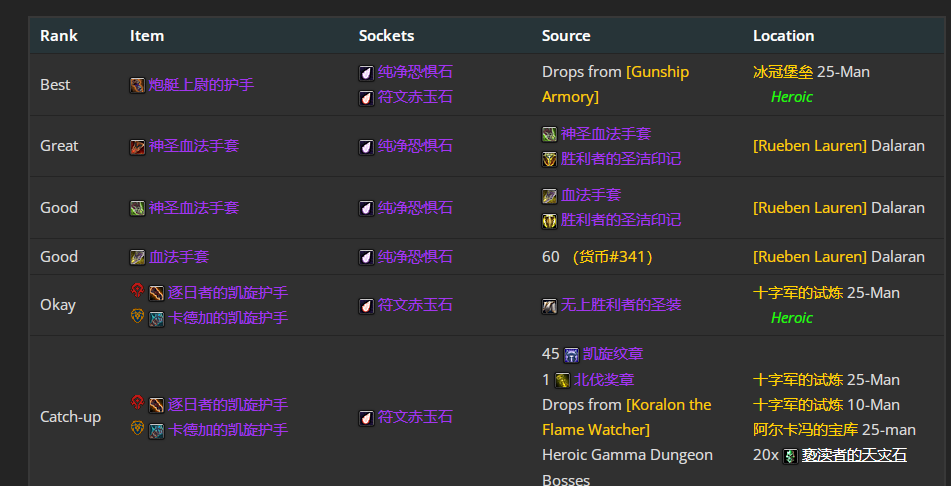951x486 pixels.
Task: Open the 货币#341 currency link
Action: point(613,257)
